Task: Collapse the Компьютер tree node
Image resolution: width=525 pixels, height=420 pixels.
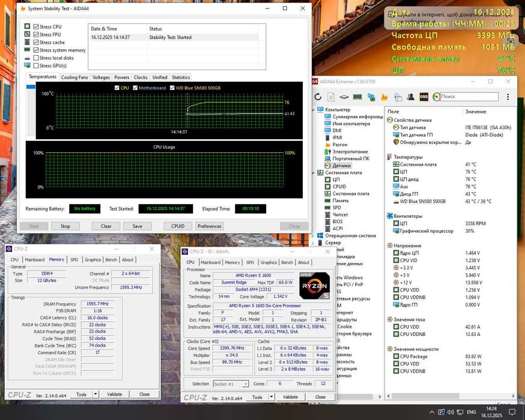Action: (x=314, y=109)
